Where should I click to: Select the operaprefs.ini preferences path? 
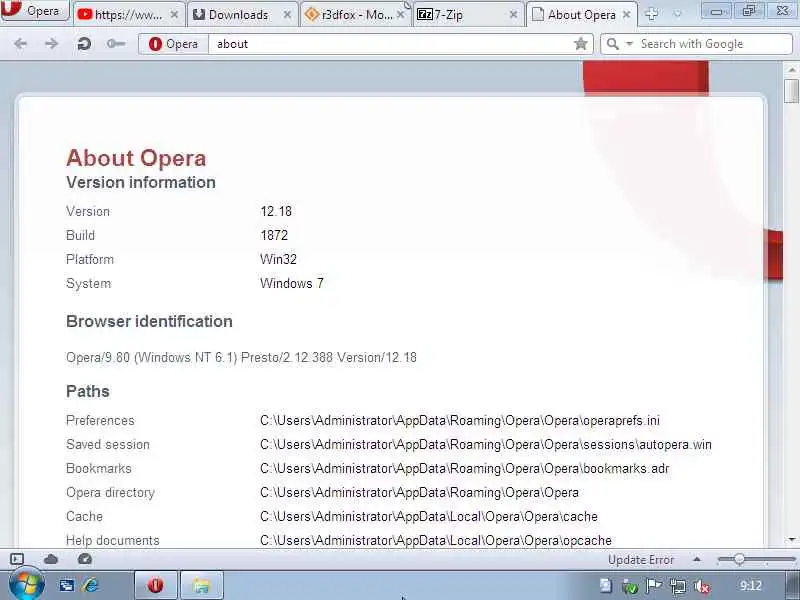click(x=460, y=420)
